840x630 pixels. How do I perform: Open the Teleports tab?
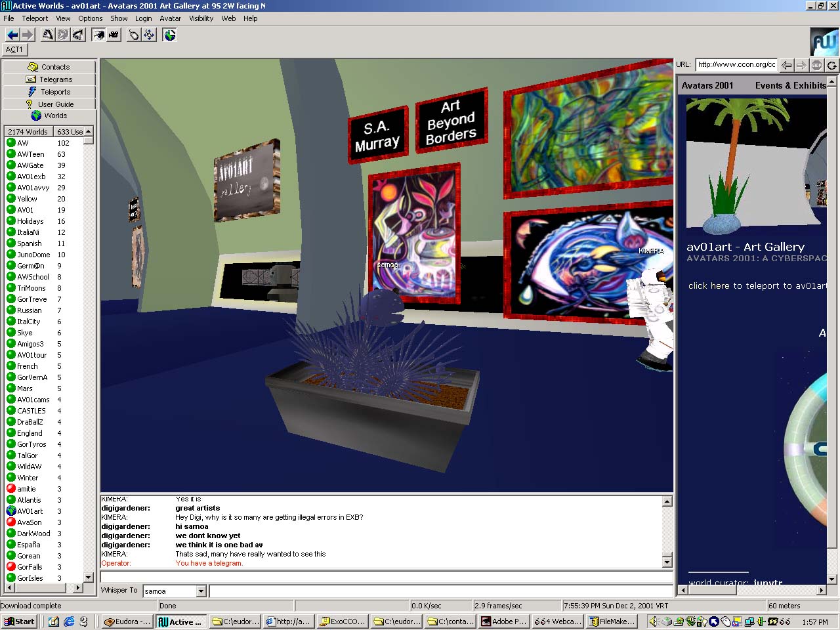pos(49,92)
